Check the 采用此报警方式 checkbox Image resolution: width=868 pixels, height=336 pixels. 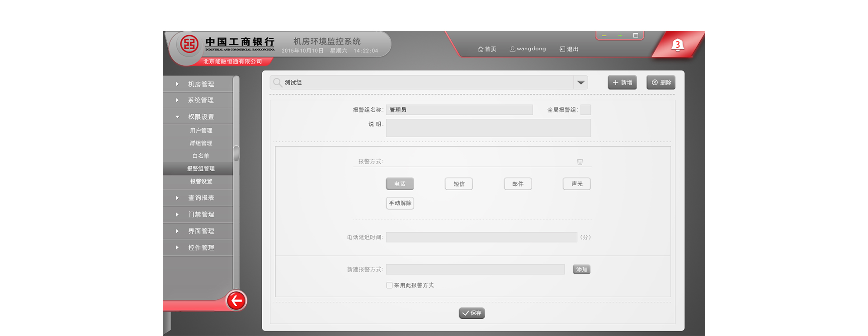click(x=389, y=285)
